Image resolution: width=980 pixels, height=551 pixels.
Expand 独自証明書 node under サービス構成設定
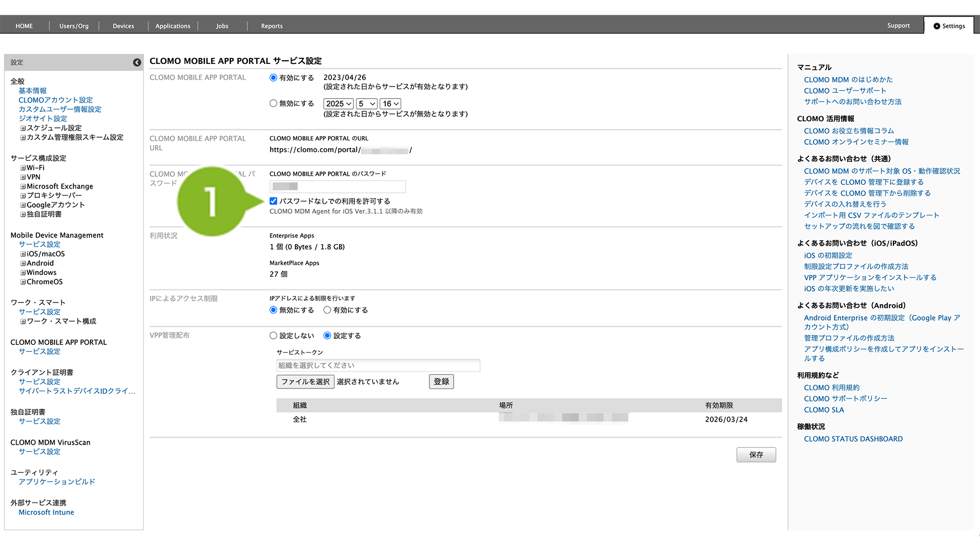[23, 214]
